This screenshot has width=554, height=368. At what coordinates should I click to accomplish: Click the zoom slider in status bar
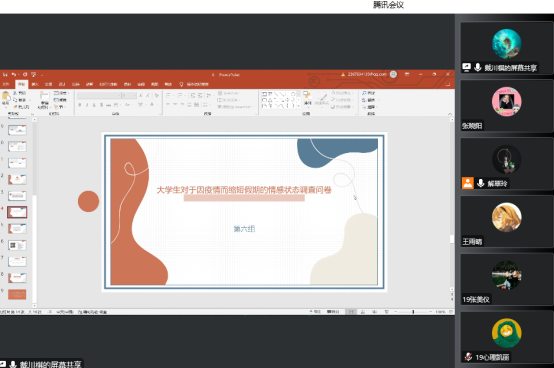coord(413,312)
